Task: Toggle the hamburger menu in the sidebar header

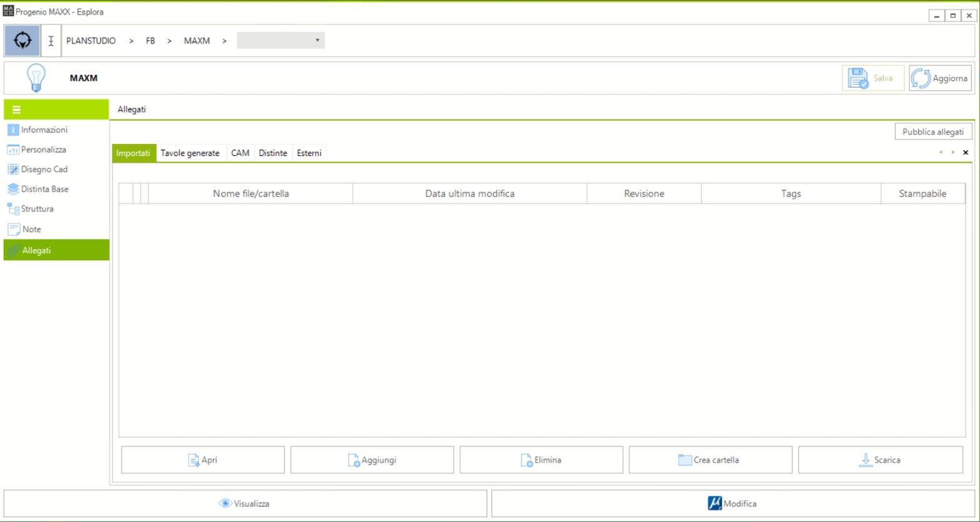Action: click(16, 110)
